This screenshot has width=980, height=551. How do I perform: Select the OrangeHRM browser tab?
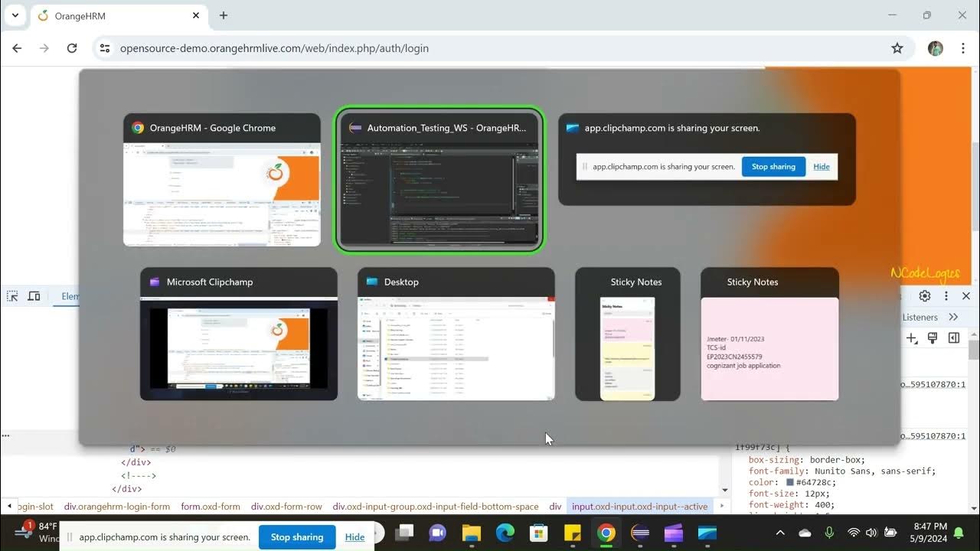coord(118,16)
